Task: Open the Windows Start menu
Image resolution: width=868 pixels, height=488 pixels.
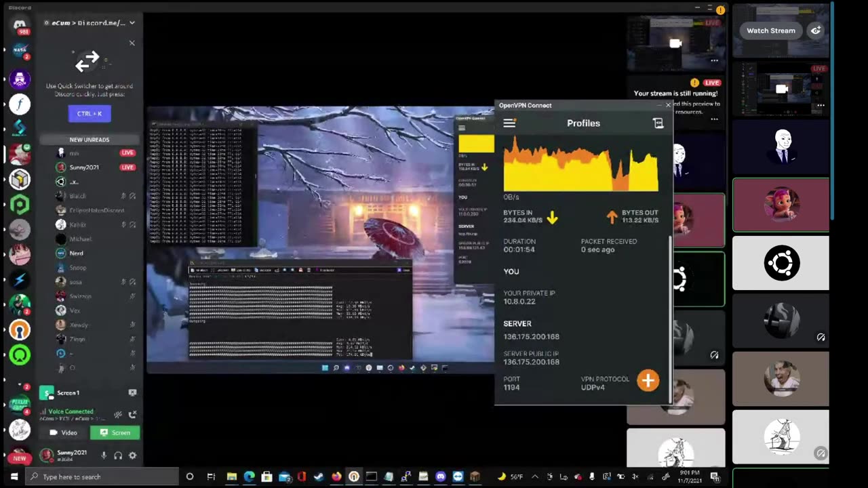Action: coord(14,476)
